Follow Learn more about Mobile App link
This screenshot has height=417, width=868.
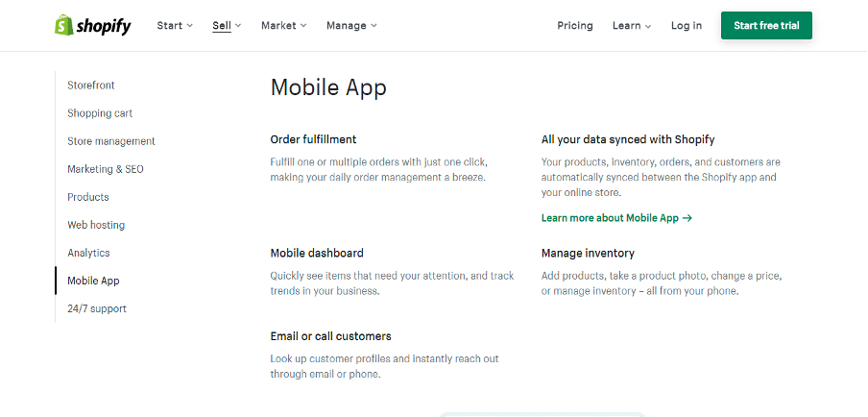click(x=616, y=218)
